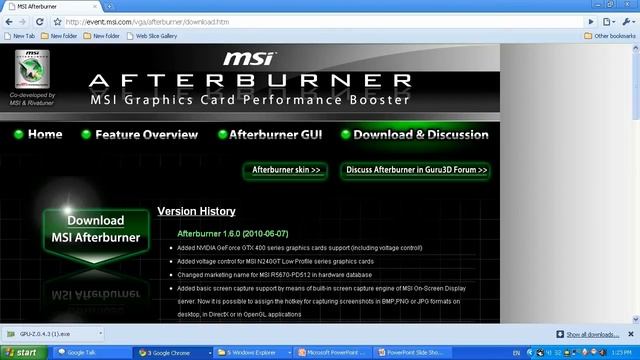Click the Show all downloads link
This screenshot has height=360, width=640.
click(592, 334)
